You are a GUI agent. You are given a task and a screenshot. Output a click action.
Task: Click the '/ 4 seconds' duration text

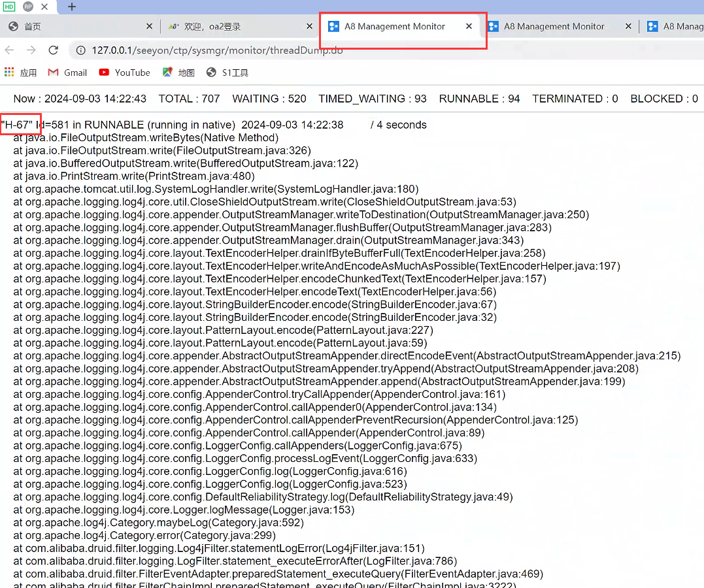(399, 124)
